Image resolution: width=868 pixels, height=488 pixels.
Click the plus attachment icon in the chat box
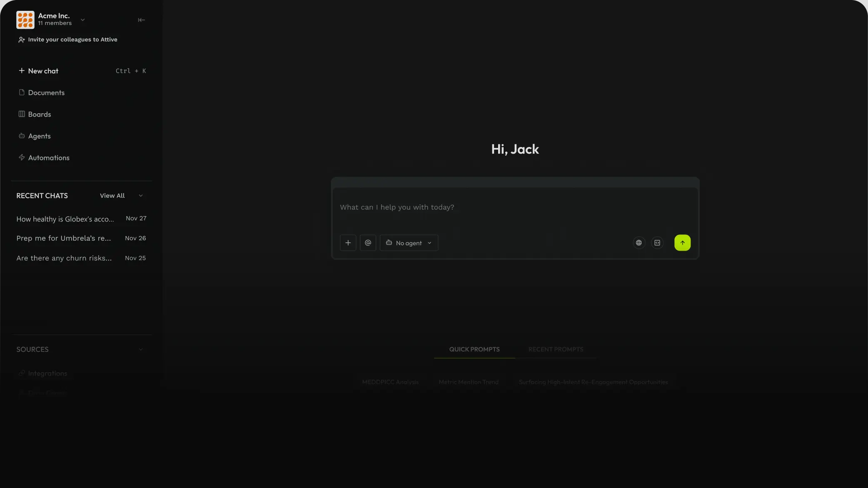(x=348, y=243)
